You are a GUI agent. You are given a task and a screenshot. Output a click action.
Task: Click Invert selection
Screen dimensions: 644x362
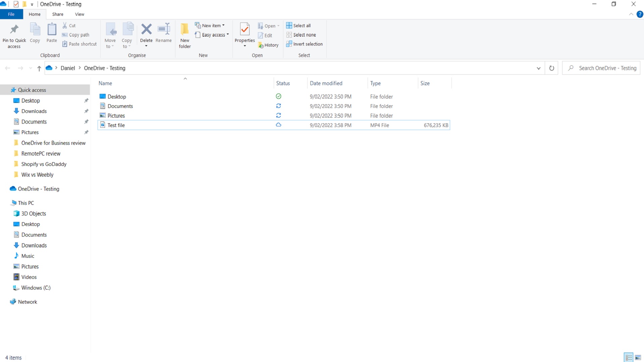(305, 44)
